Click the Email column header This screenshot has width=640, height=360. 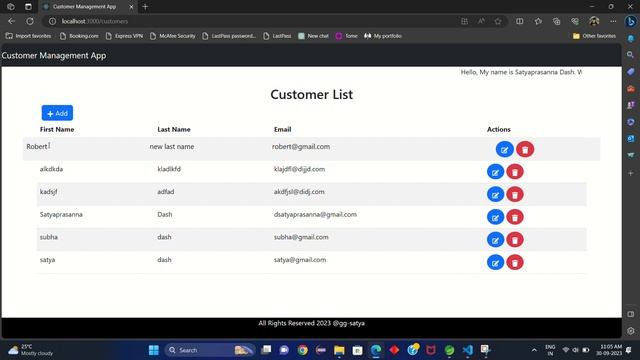click(282, 129)
